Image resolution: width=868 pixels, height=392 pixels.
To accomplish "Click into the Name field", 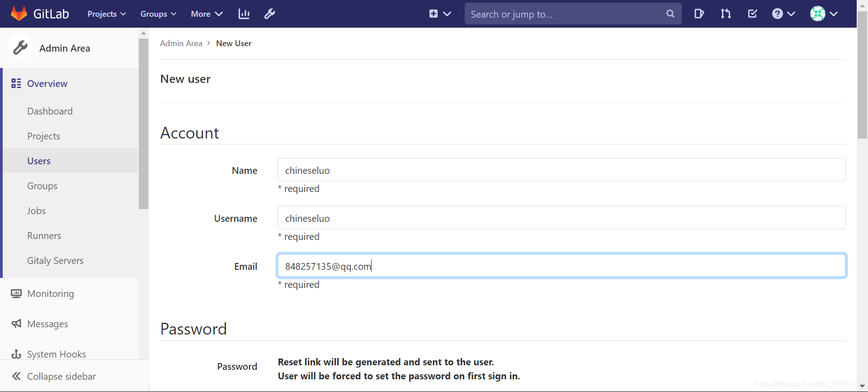I will [561, 170].
